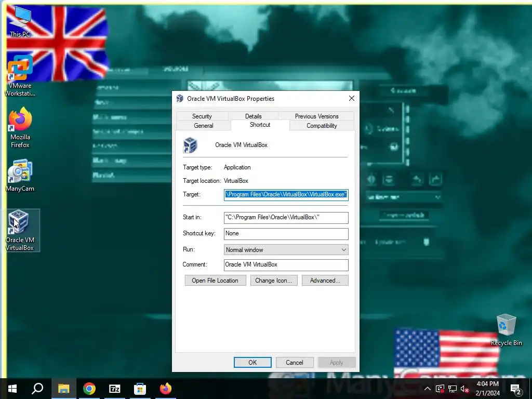Screen dimensions: 532x399
Task: Open File Explorer from the taskbar
Action: [63, 389]
